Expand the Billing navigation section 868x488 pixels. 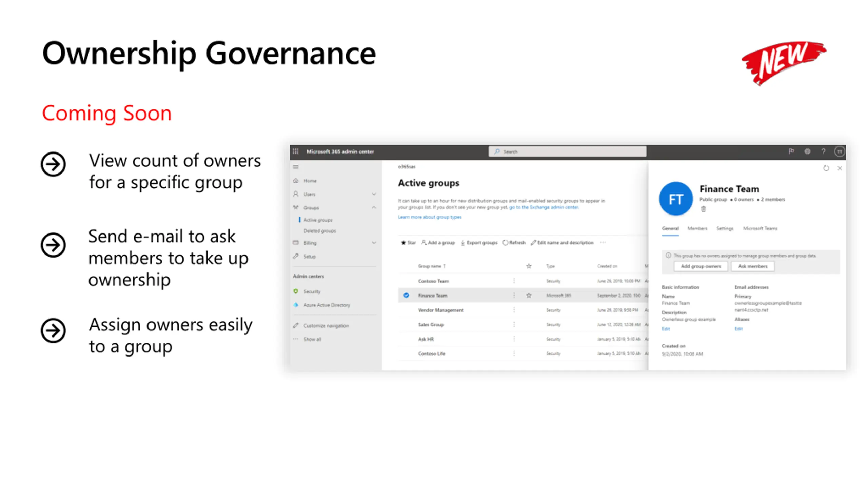(x=374, y=243)
